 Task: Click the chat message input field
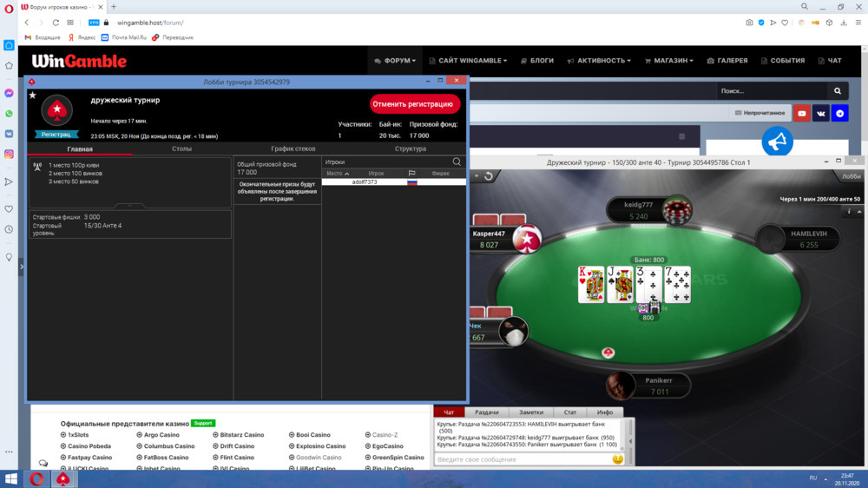pyautogui.click(x=521, y=459)
